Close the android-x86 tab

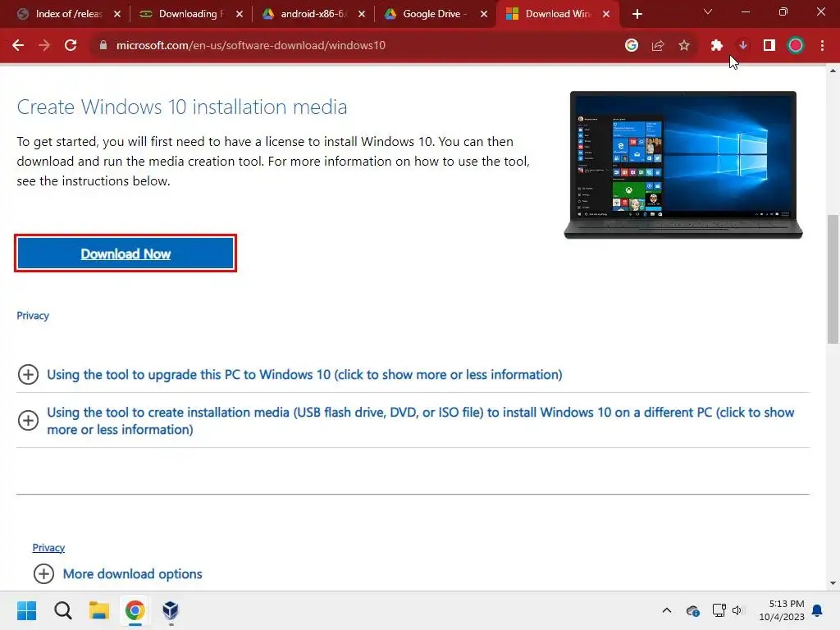pyautogui.click(x=362, y=14)
